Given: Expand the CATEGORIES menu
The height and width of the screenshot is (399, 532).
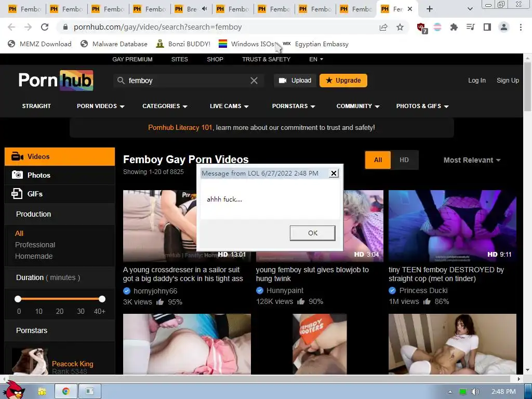Looking at the screenshot, I should coord(165,106).
